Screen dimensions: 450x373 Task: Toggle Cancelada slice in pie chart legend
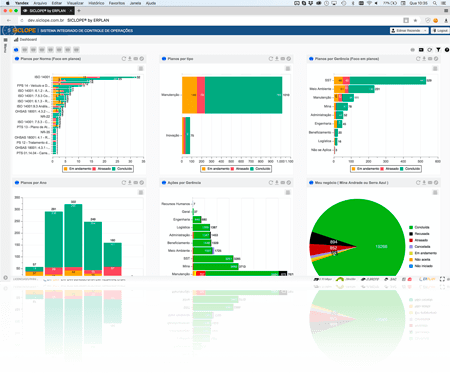420,247
